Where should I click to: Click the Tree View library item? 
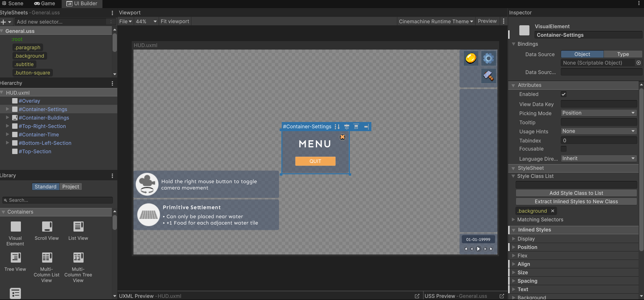point(16,262)
